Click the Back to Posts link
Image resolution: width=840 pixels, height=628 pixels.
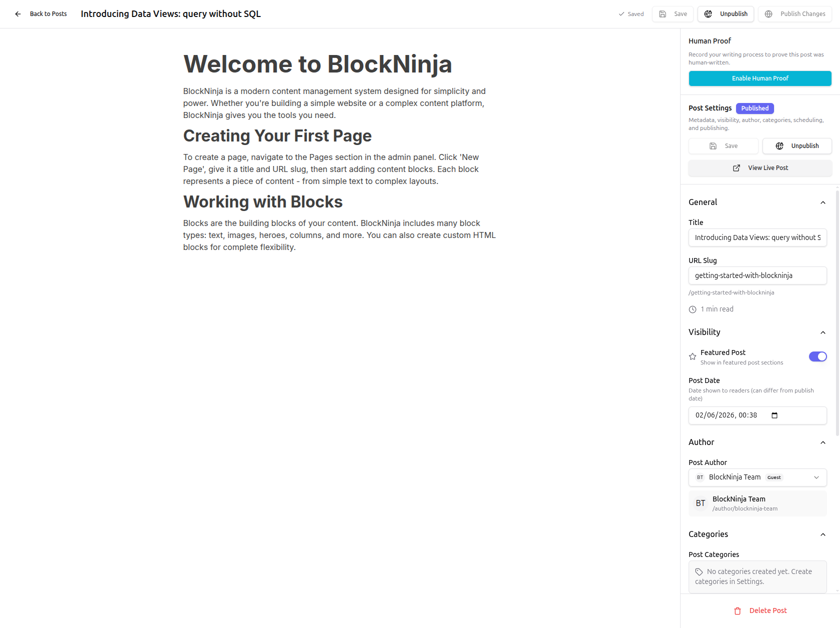(48, 14)
